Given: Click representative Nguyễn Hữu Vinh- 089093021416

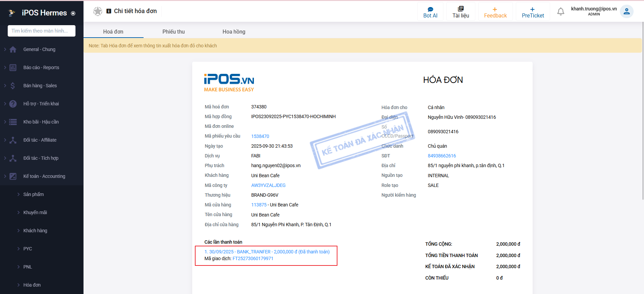Looking at the screenshot, I should pos(462,117).
